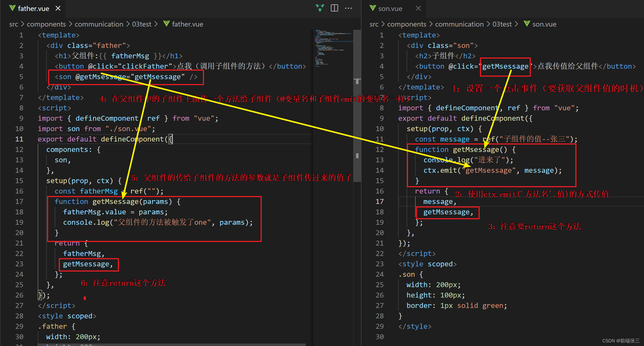644x346 pixels.
Task: Click 'console.log' on son.vue line 13
Action: pyautogui.click(x=447, y=160)
